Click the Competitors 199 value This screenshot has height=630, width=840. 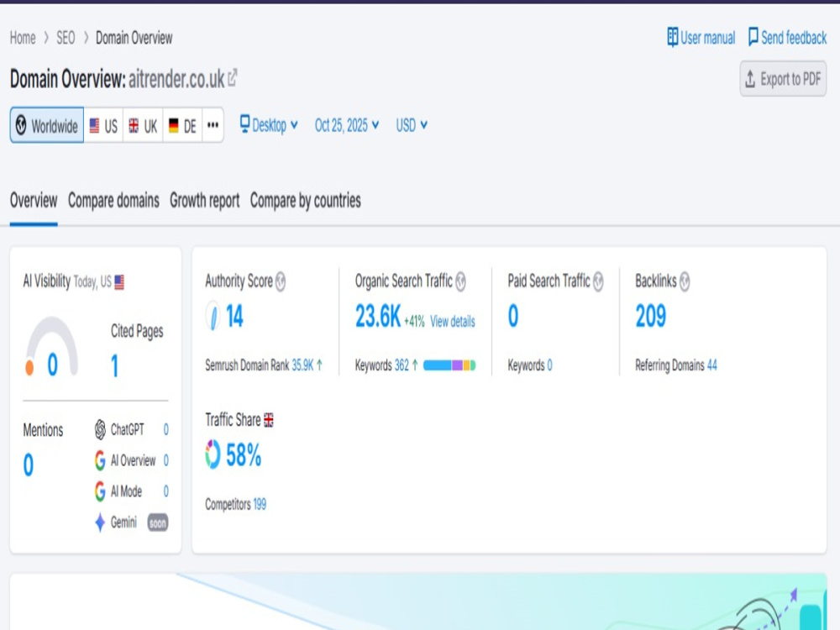point(260,504)
